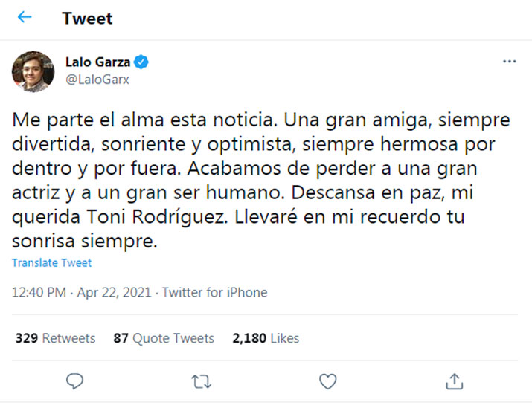Open Lalo Garza's profile picture
This screenshot has width=532, height=411.
pos(33,72)
